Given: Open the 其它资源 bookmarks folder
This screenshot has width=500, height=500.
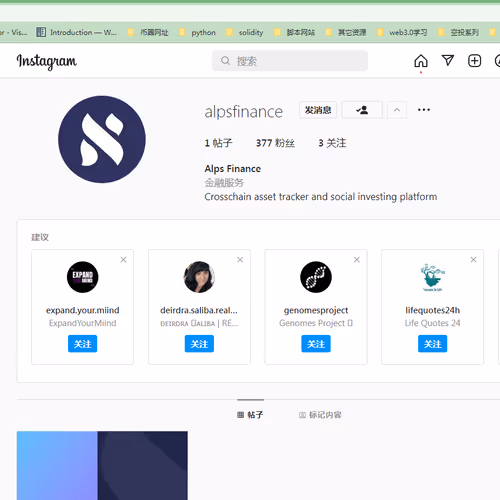Looking at the screenshot, I should [x=346, y=32].
